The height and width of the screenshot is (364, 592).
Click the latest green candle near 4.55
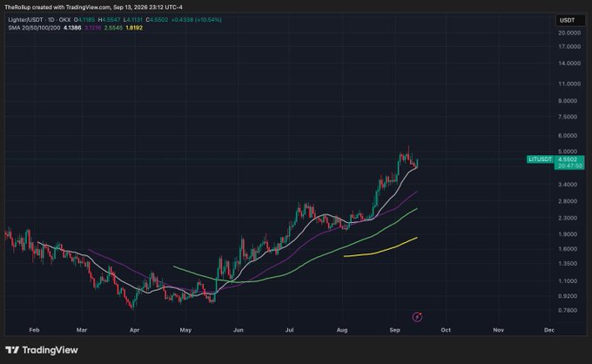pyautogui.click(x=417, y=163)
